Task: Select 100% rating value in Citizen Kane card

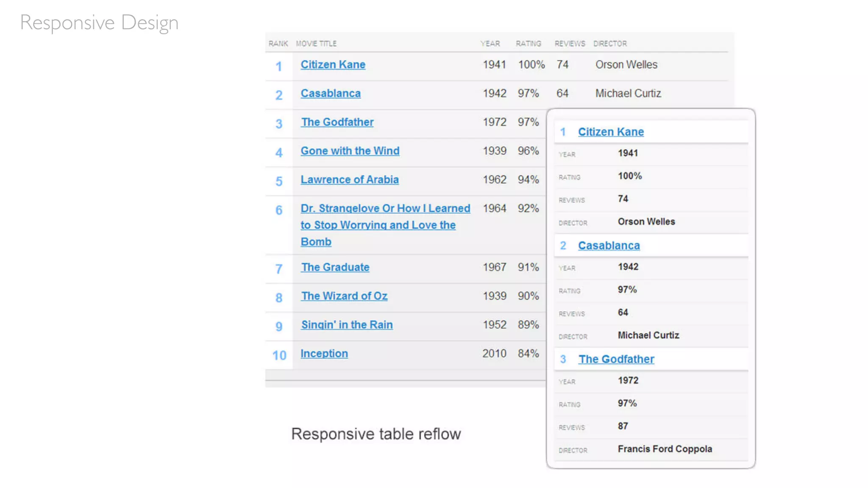Action: point(630,176)
